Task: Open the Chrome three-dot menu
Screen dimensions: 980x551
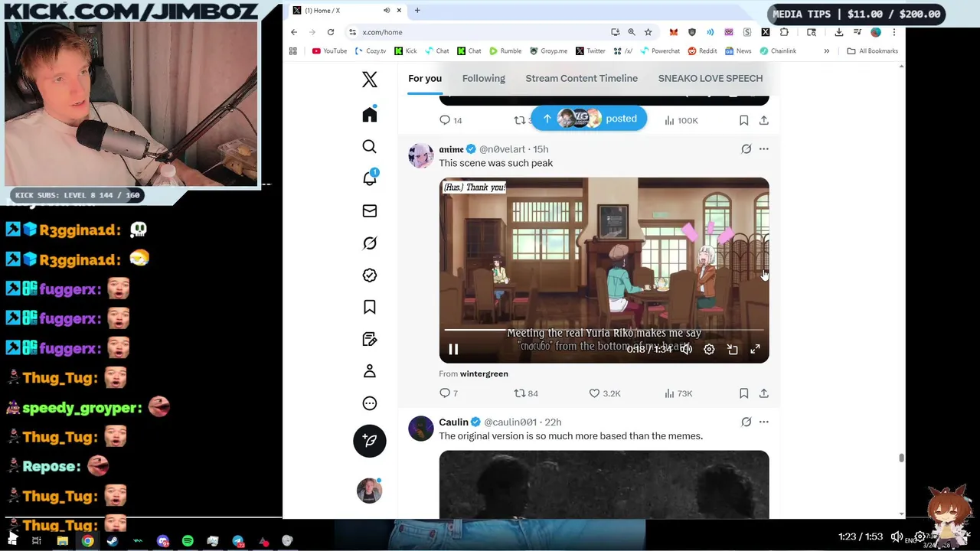Action: (x=893, y=32)
